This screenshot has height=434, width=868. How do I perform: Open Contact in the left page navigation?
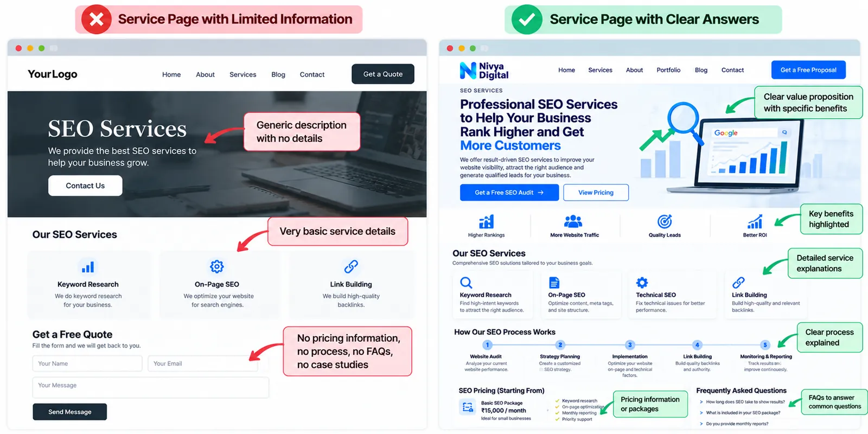point(312,75)
